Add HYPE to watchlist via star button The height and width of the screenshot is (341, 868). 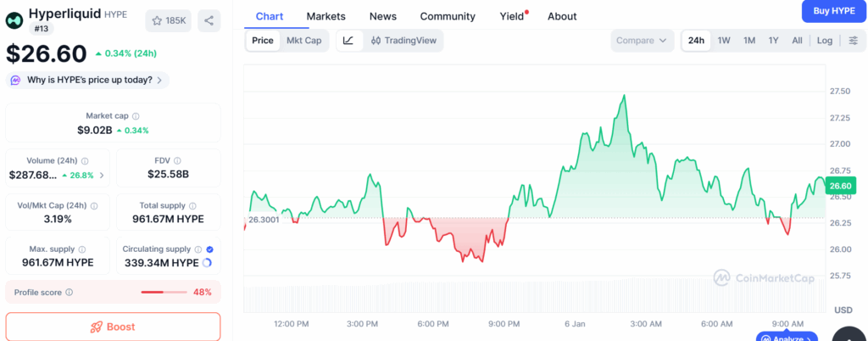[x=169, y=20]
